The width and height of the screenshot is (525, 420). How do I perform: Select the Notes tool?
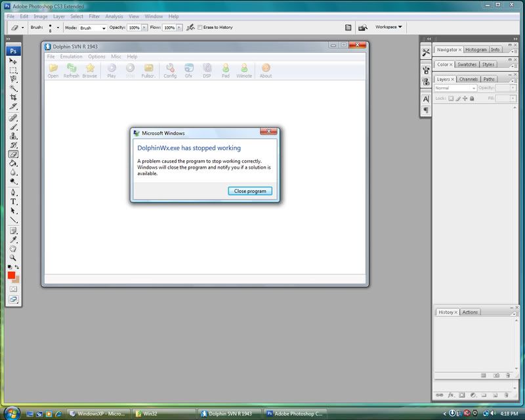tap(13, 231)
